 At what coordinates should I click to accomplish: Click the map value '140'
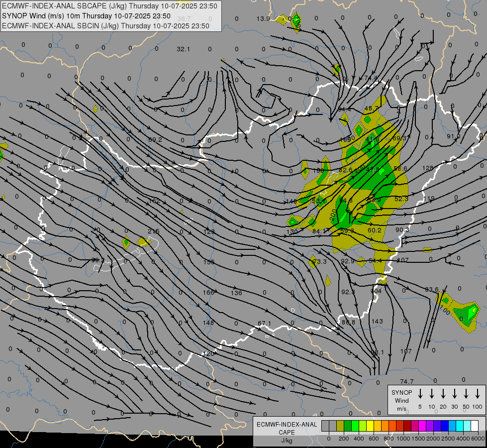tap(292, 201)
